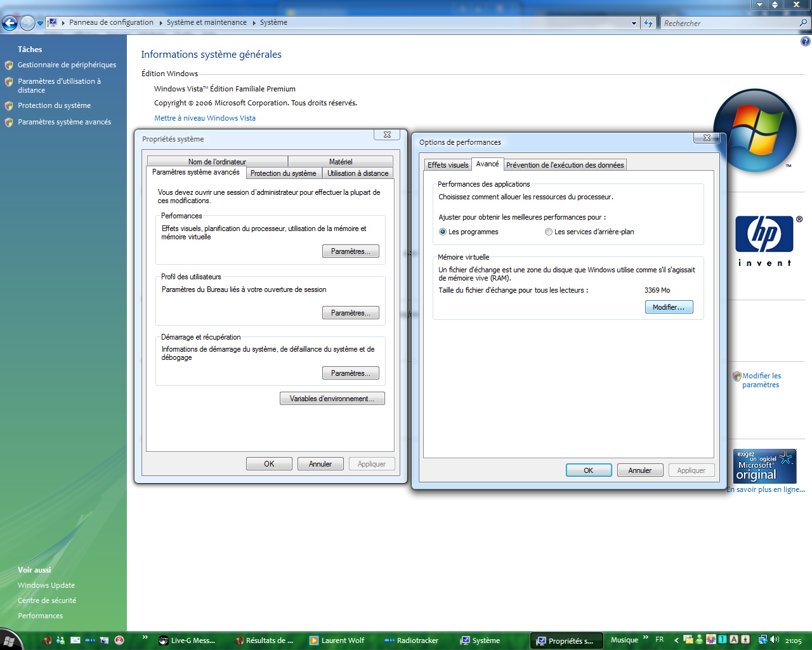The width and height of the screenshot is (812, 650).
Task: Open Windows Update under Voir aussi
Action: 46,585
